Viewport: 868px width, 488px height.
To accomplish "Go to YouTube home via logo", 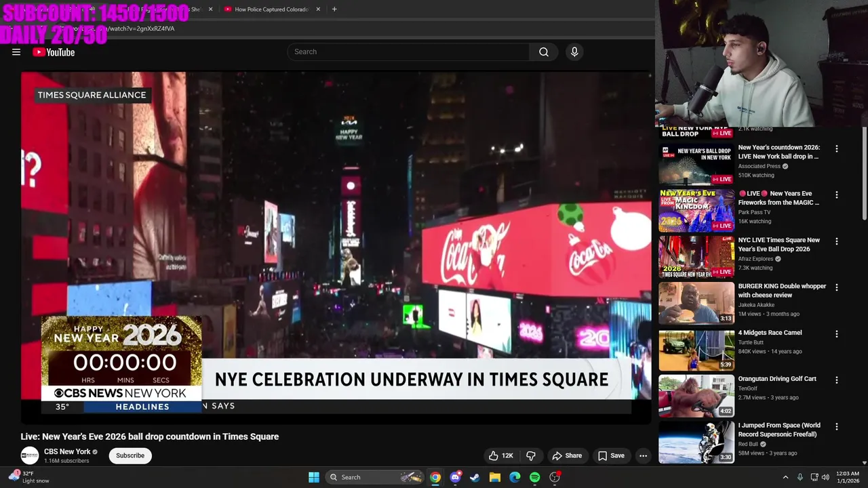I will [54, 52].
